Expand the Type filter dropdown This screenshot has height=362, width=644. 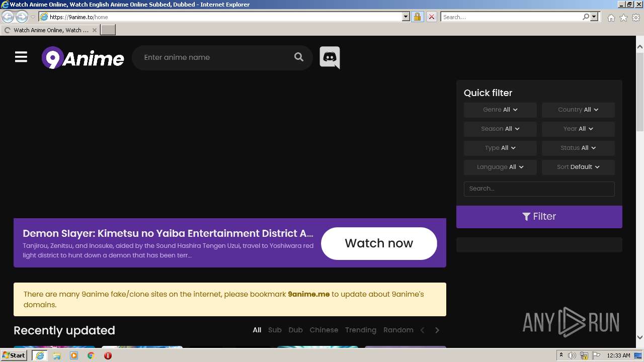(x=500, y=148)
